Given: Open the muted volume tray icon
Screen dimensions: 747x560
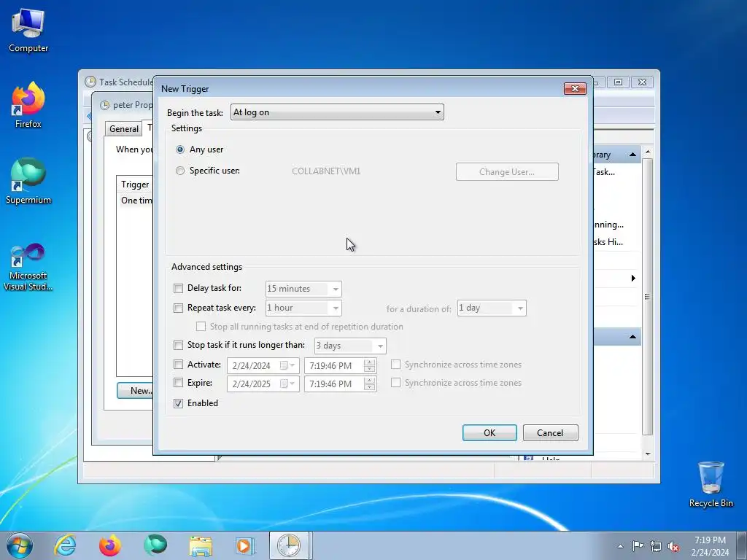Looking at the screenshot, I should click(x=673, y=546).
